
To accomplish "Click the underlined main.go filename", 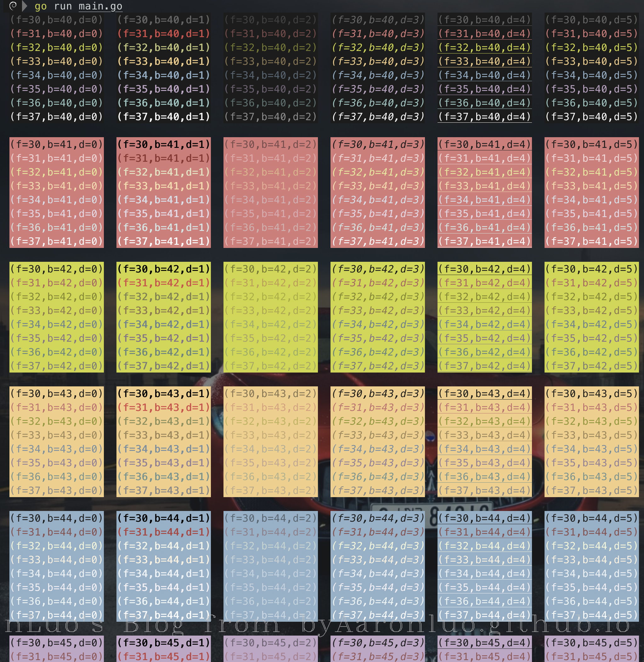I will (x=100, y=6).
